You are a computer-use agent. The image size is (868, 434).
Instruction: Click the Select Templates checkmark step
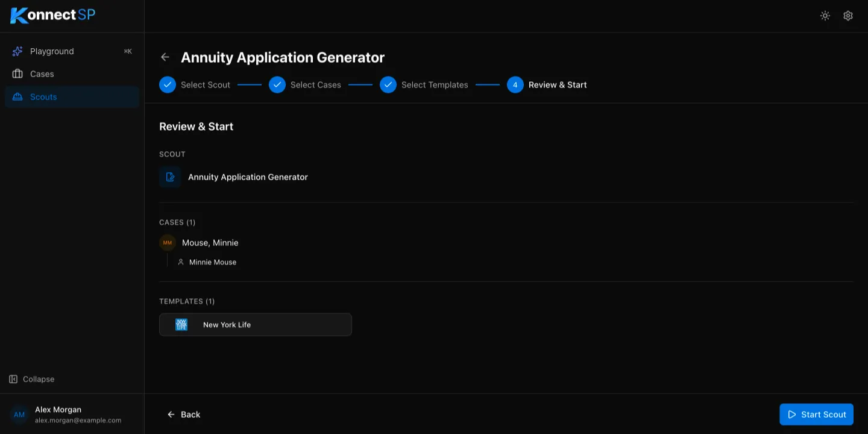[x=388, y=85]
